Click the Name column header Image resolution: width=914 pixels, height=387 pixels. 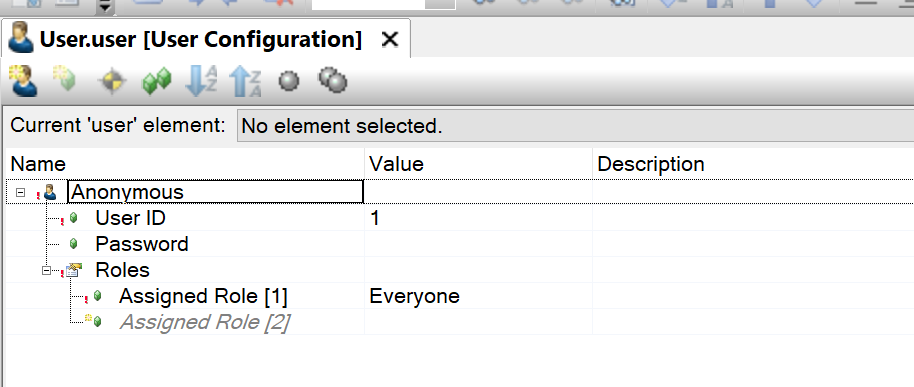click(185, 164)
